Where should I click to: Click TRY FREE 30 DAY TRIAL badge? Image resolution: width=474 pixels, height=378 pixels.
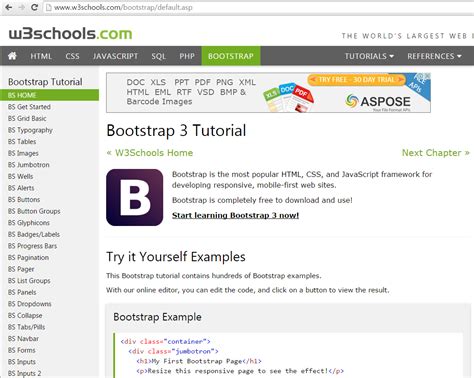(356, 80)
